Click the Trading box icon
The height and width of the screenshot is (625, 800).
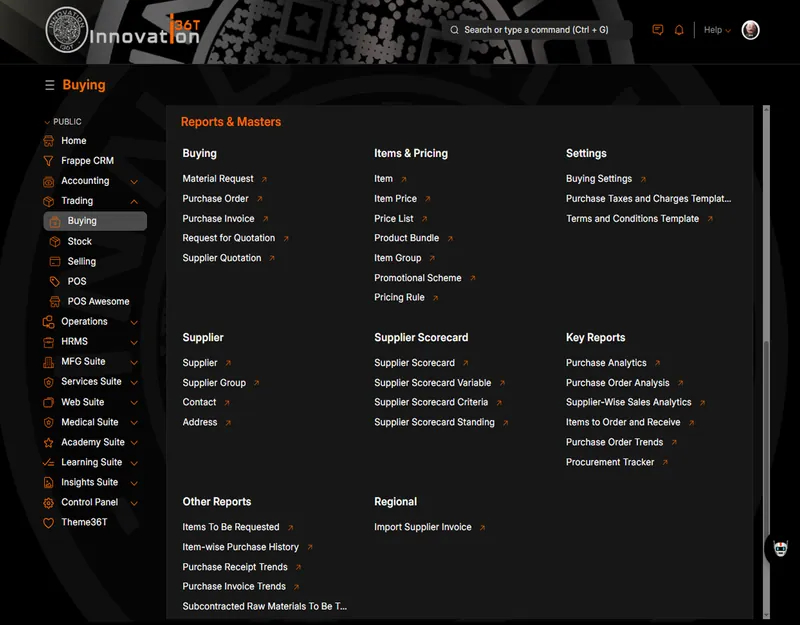tap(48, 201)
